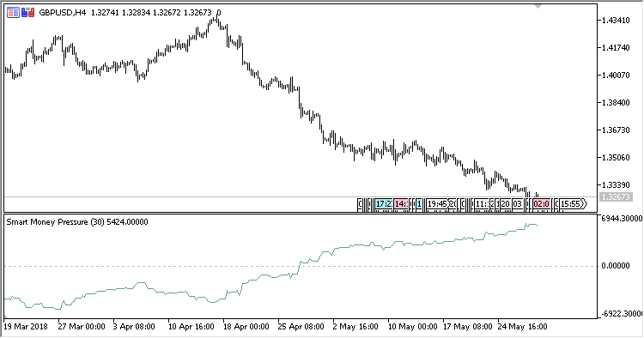Click the 17 May 08:00 time label

(x=467, y=327)
